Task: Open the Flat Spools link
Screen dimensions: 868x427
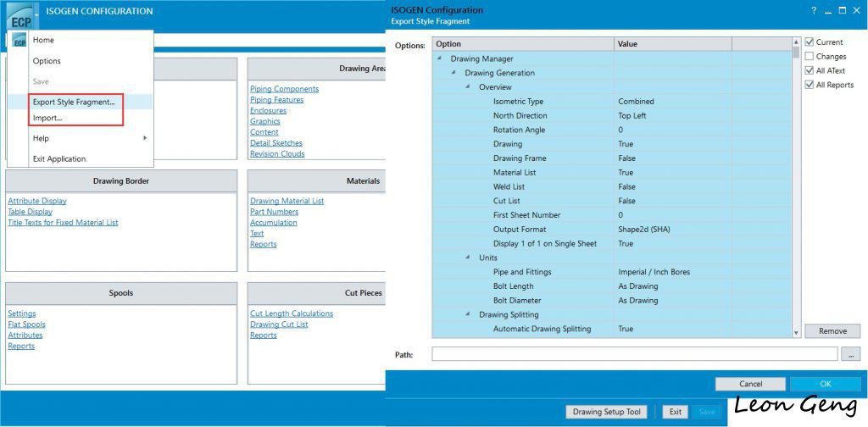Action: pos(26,324)
